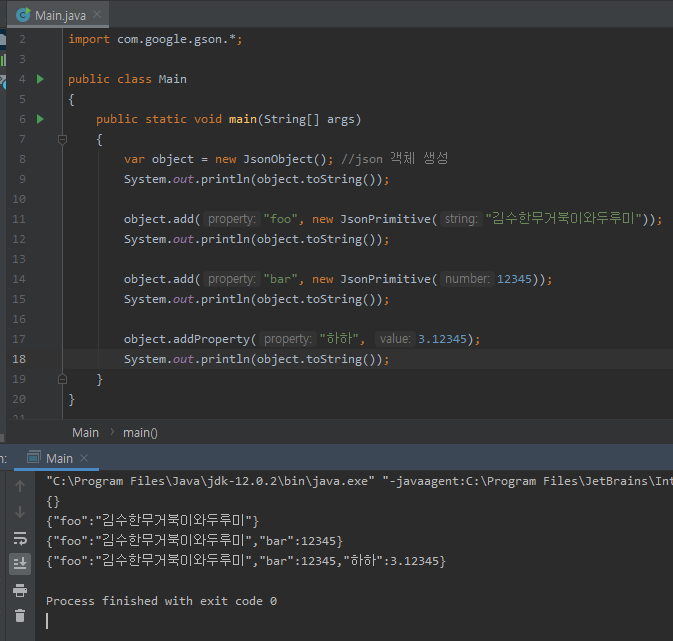Toggle scroll to end of console
Viewport: 673px width, 641px height.
click(20, 564)
